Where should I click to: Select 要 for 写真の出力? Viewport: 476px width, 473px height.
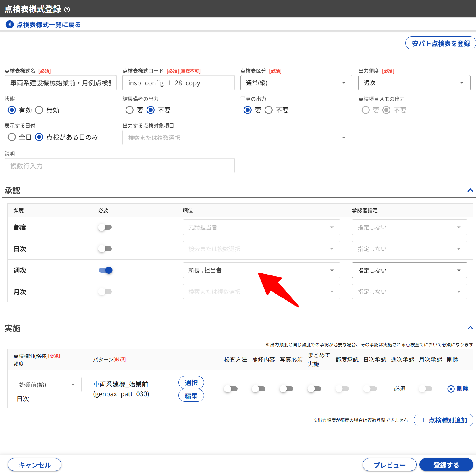coord(248,110)
